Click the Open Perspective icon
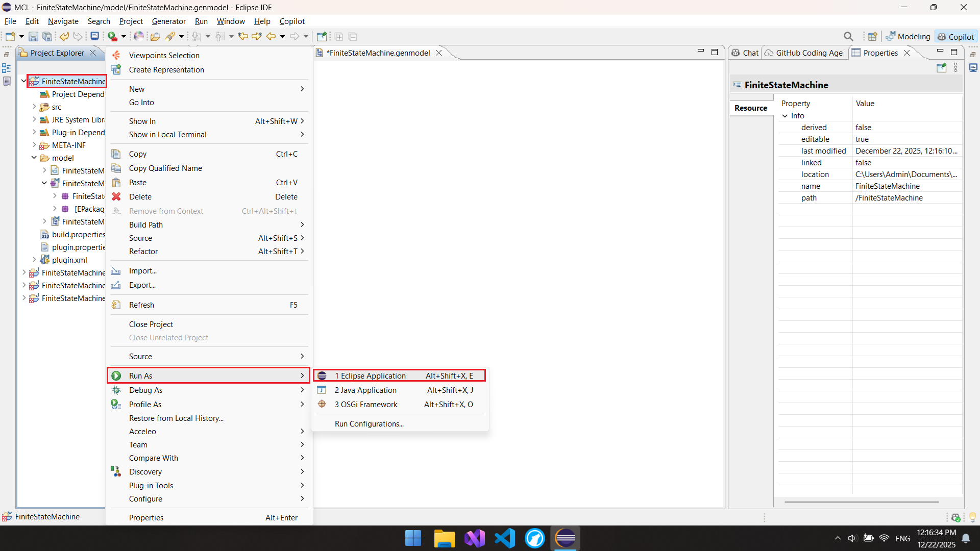This screenshot has width=980, height=551. [x=872, y=37]
